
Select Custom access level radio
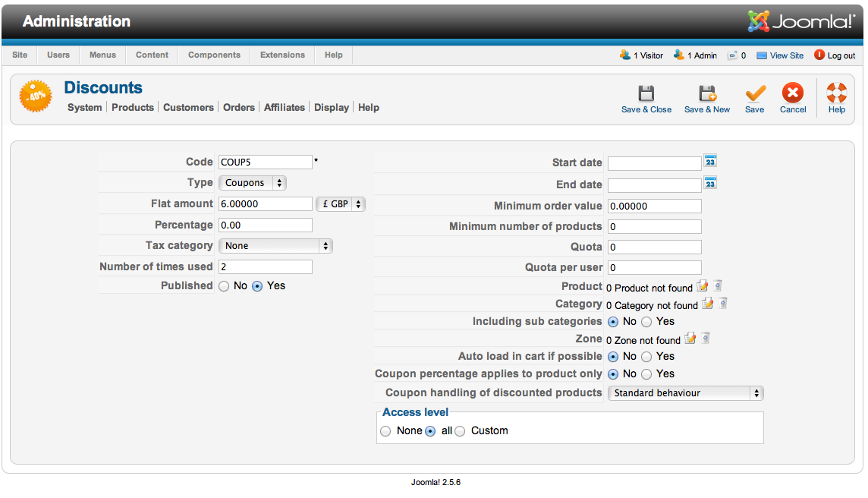(x=460, y=431)
